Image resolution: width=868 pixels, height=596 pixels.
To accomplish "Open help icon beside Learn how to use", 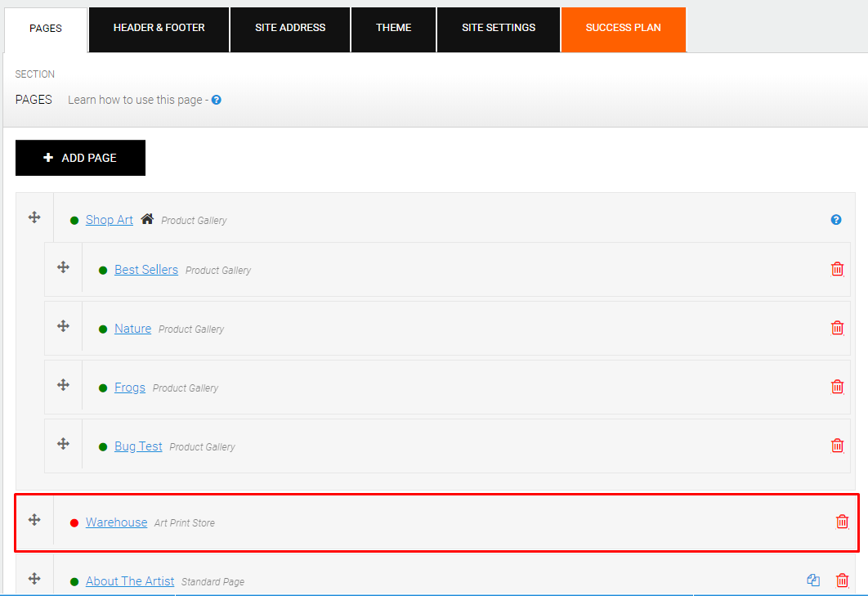I will point(217,100).
